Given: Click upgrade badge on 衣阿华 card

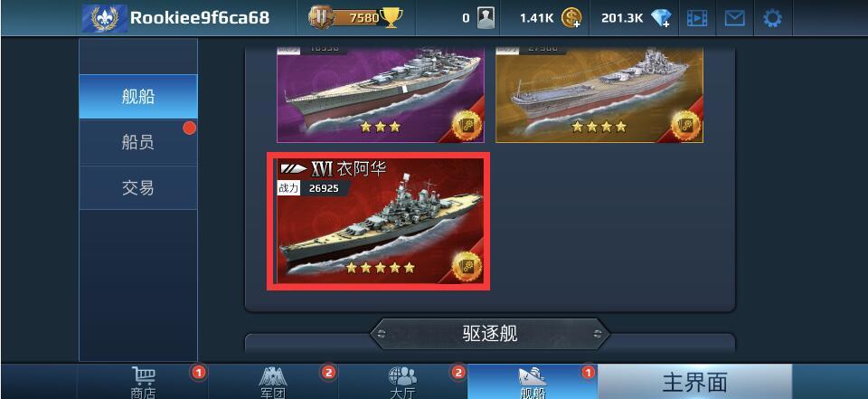Looking at the screenshot, I should point(467,266).
